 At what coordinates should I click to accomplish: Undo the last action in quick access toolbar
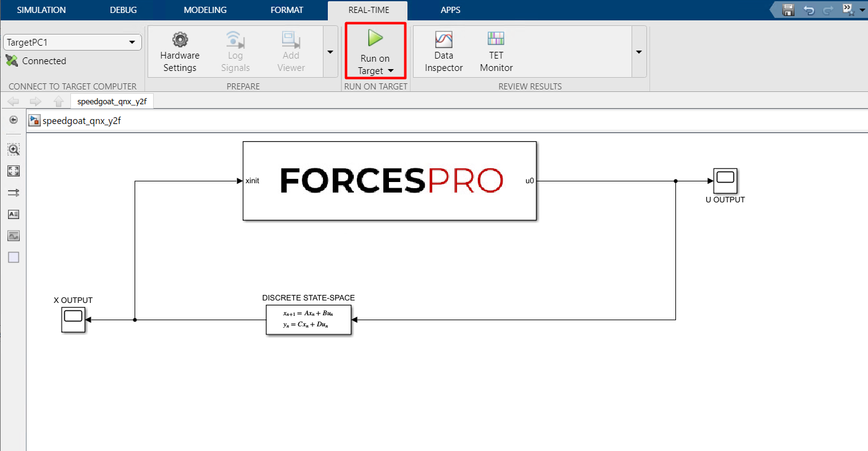pyautogui.click(x=809, y=10)
